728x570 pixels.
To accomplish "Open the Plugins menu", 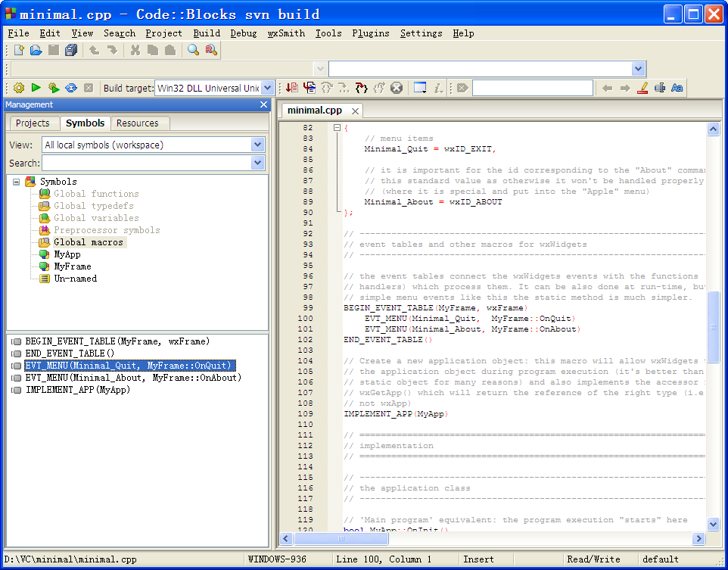I will pyautogui.click(x=371, y=33).
